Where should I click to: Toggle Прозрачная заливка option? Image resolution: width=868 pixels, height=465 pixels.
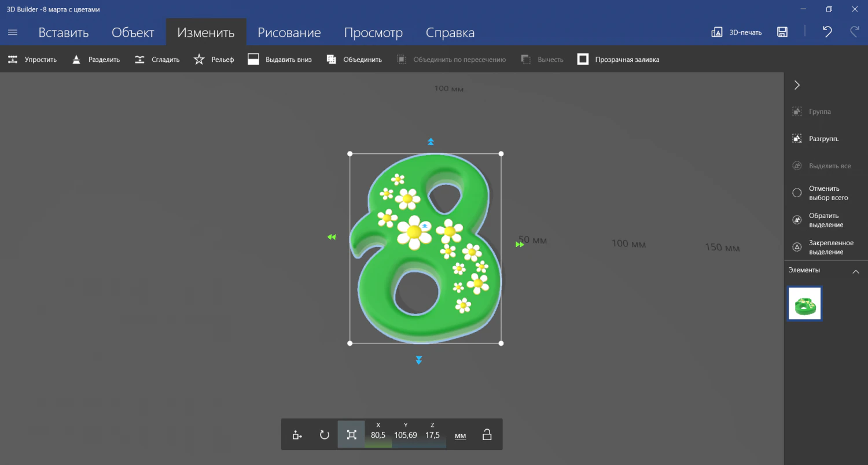pyautogui.click(x=618, y=60)
